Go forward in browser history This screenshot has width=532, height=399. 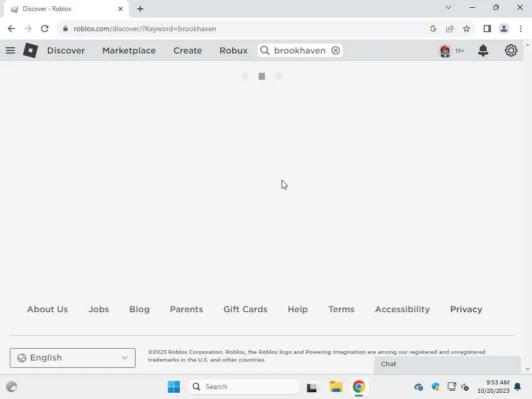pyautogui.click(x=28, y=29)
